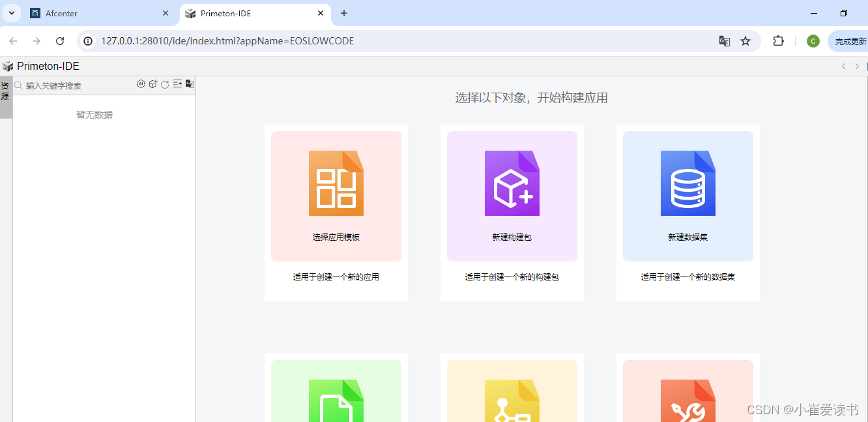
Task: Click the translate page icon
Action: 725,41
